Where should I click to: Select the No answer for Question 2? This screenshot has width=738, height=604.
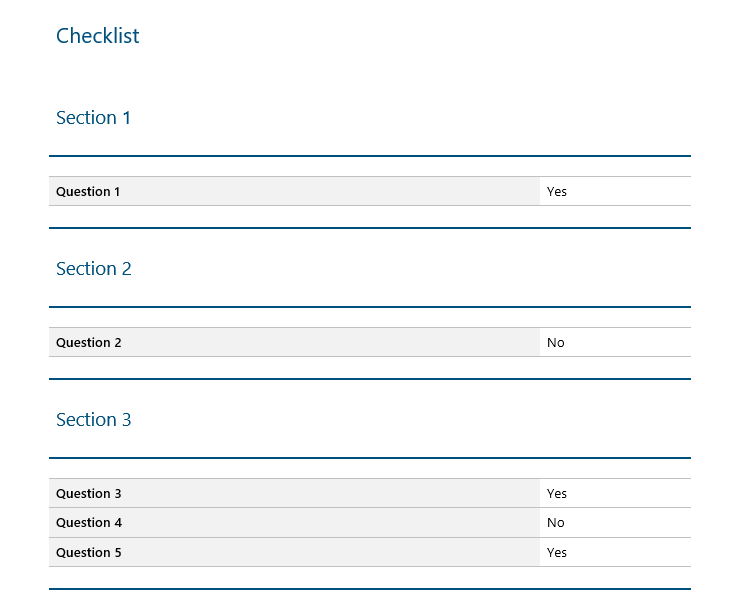click(x=556, y=342)
